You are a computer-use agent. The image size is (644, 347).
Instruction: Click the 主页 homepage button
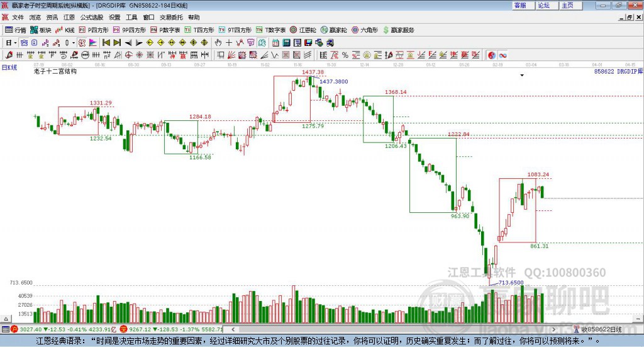(x=571, y=5)
